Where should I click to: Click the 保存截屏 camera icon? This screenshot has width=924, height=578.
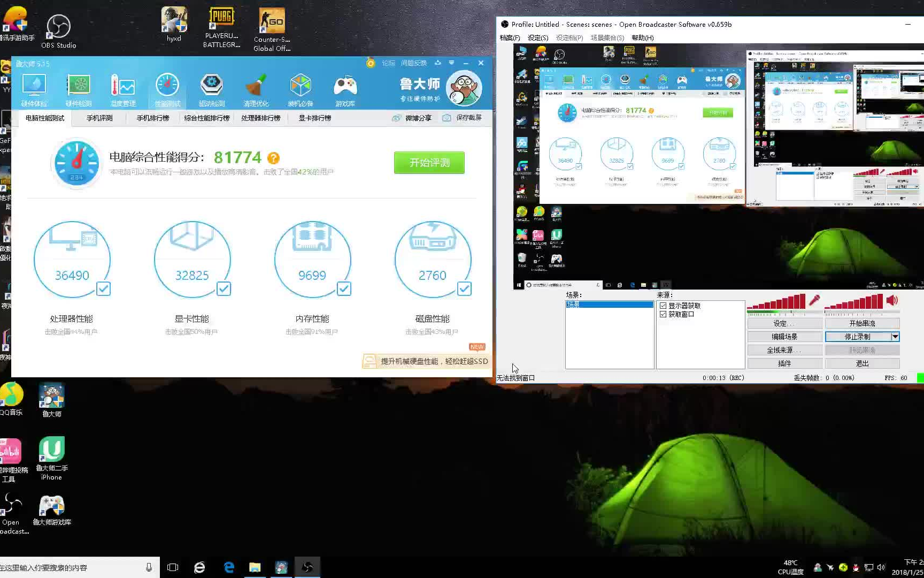pos(446,118)
